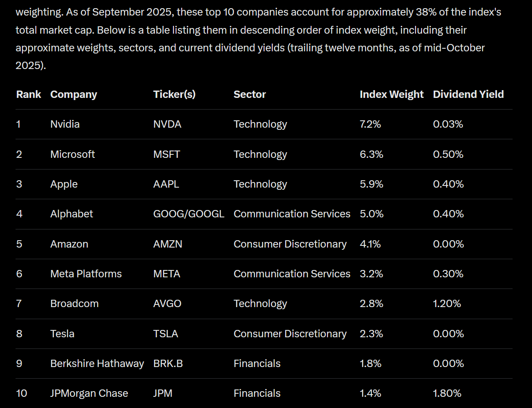This screenshot has width=532, height=408.
Task: Click the Index Weight column header
Action: coord(391,94)
